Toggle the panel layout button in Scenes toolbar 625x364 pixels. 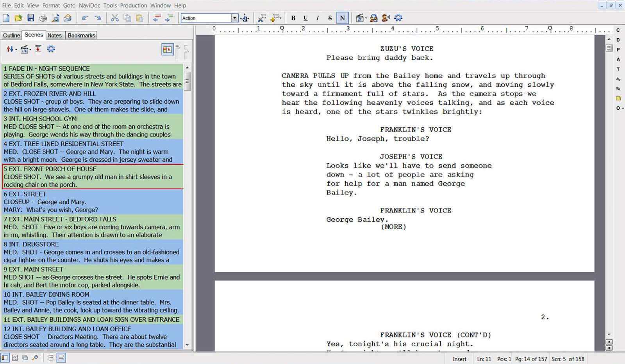pos(168,50)
